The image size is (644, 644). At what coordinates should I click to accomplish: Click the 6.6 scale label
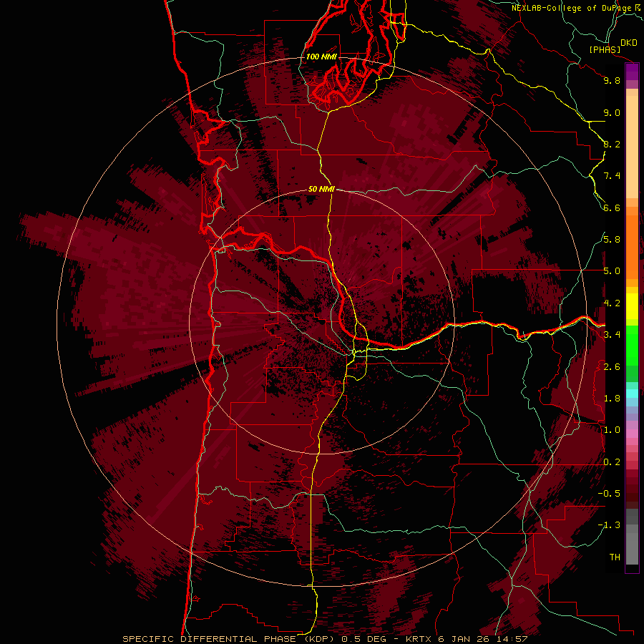pyautogui.click(x=612, y=208)
